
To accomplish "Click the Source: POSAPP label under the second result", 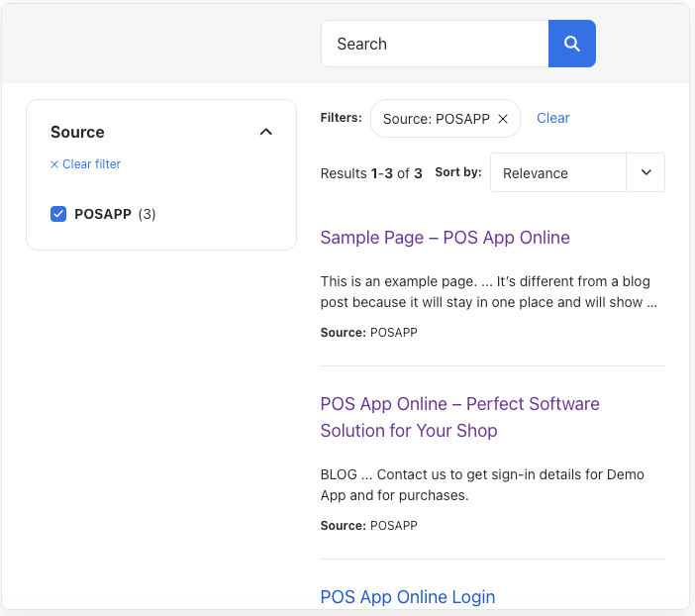I will tap(368, 526).
